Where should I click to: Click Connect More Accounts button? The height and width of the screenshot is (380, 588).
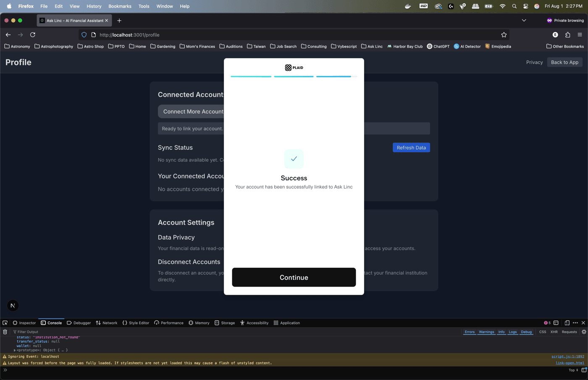191,111
